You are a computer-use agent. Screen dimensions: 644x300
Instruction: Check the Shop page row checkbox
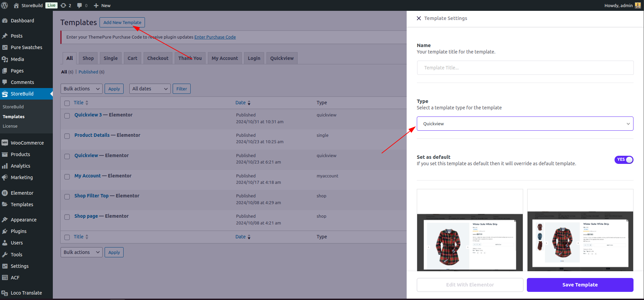pos(67,217)
